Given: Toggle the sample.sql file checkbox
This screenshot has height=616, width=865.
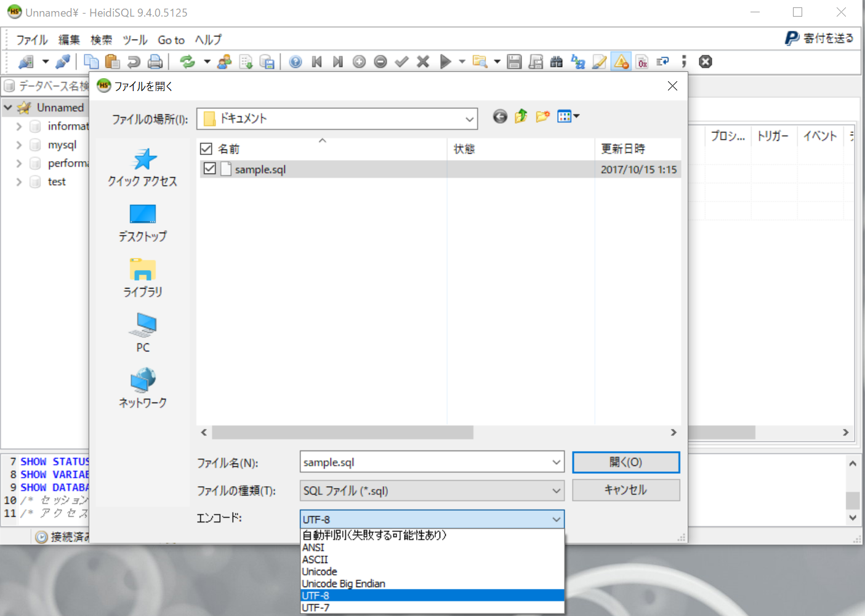Looking at the screenshot, I should click(210, 169).
